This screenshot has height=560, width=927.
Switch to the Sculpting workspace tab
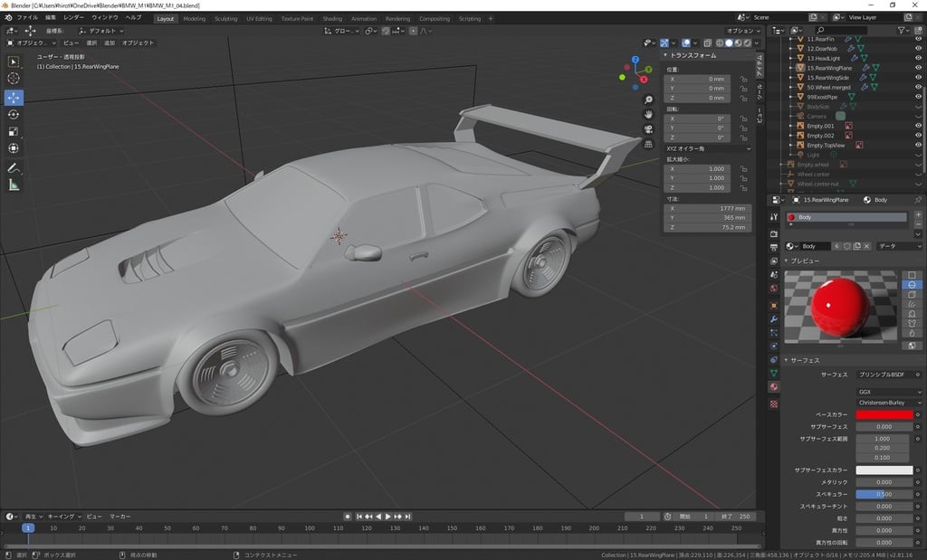coord(225,18)
